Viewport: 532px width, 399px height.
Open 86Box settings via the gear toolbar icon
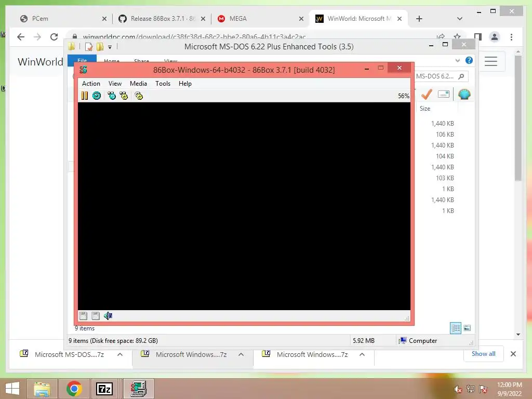coord(139,96)
